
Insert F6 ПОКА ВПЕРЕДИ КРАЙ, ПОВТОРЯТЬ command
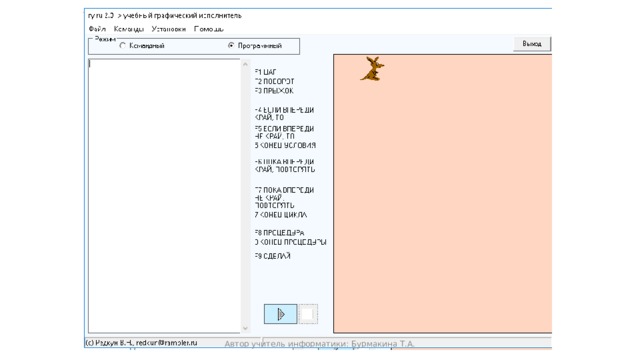pos(284,166)
